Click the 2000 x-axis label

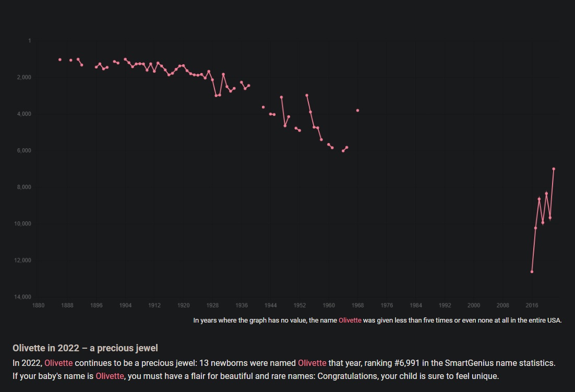(474, 305)
